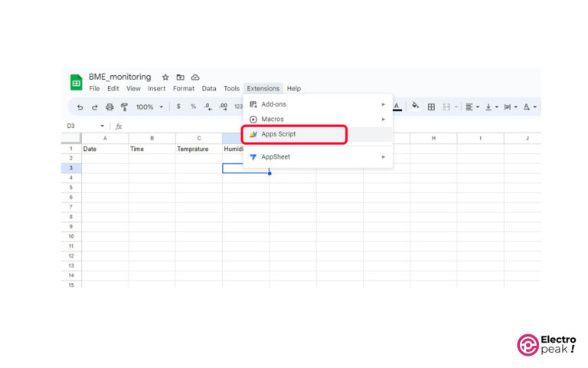Print the spreadsheet with the printer icon

[109, 107]
